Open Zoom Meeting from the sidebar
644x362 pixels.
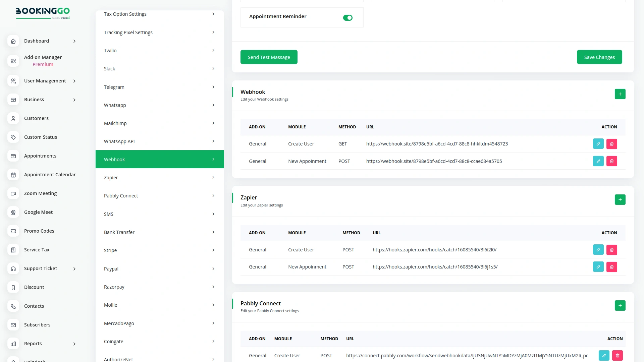40,193
